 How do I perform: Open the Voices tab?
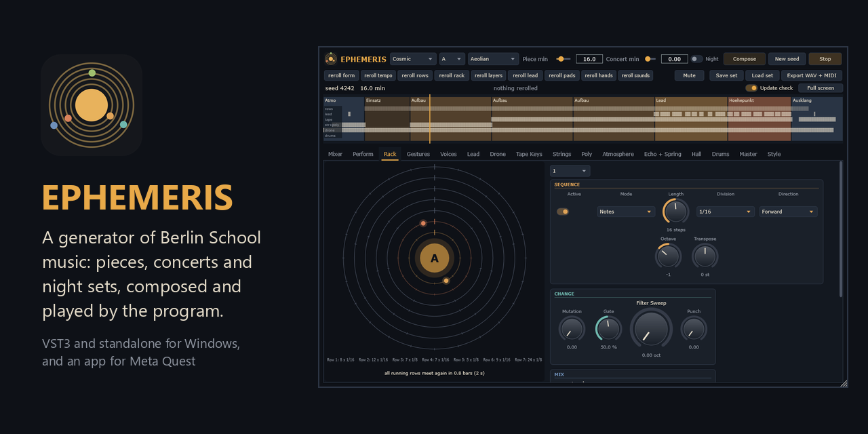448,154
